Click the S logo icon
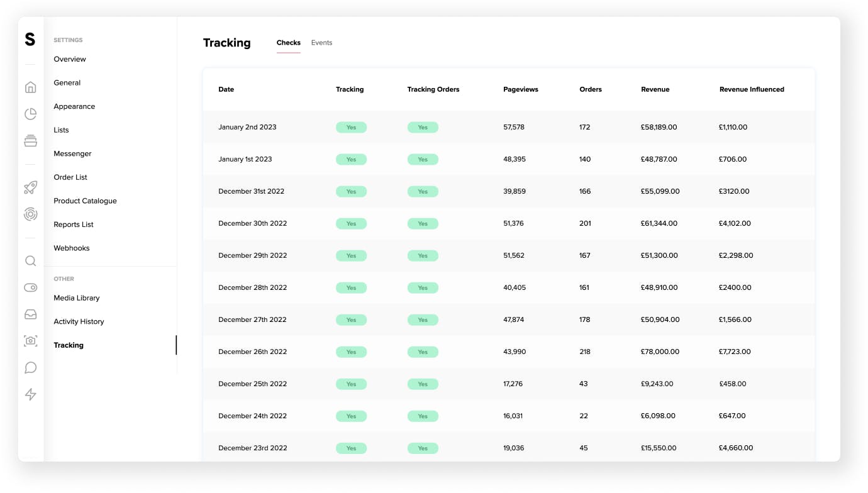Screen dimensions: 868x493 [30, 40]
